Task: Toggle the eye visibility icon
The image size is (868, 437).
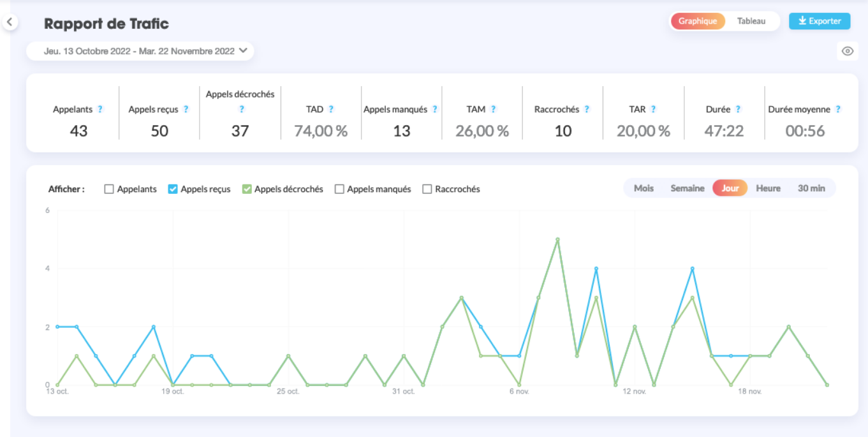Action: tap(847, 51)
